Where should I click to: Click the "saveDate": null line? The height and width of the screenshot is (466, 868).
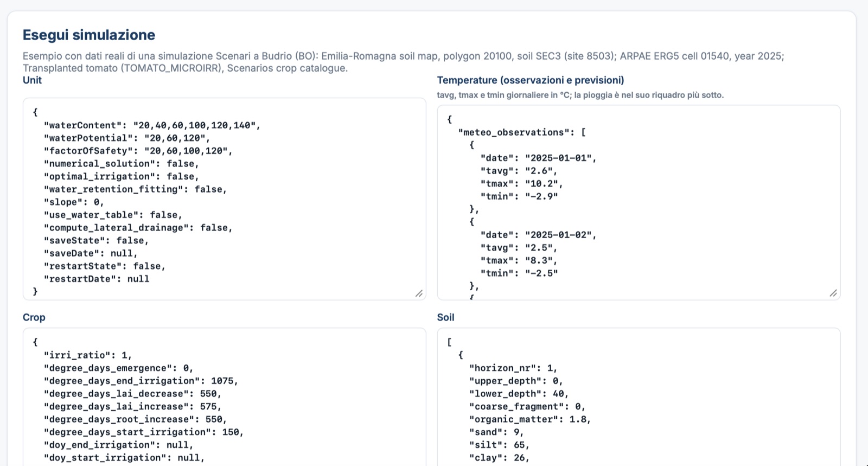[x=91, y=253]
